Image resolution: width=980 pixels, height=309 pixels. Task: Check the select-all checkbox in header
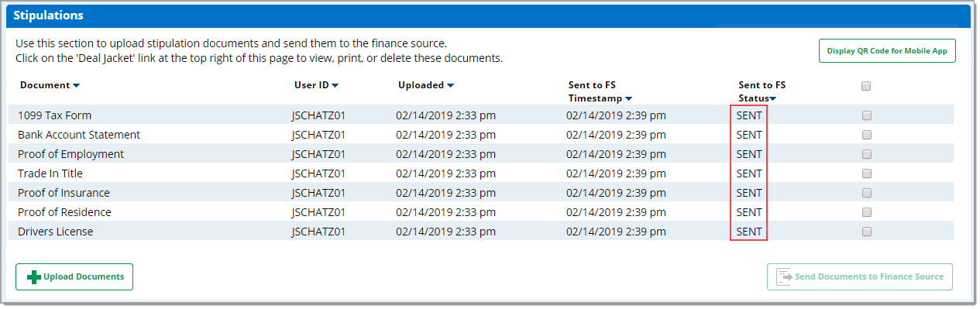click(x=866, y=86)
